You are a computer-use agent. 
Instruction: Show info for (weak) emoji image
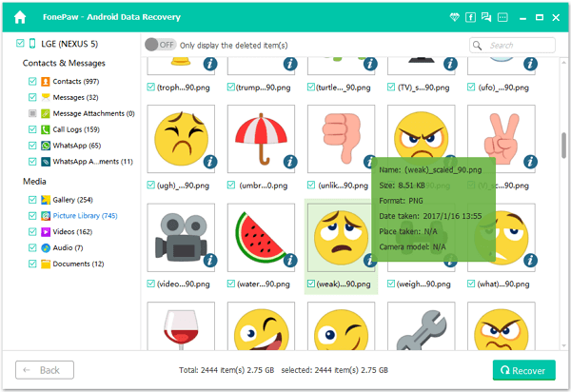tap(369, 261)
